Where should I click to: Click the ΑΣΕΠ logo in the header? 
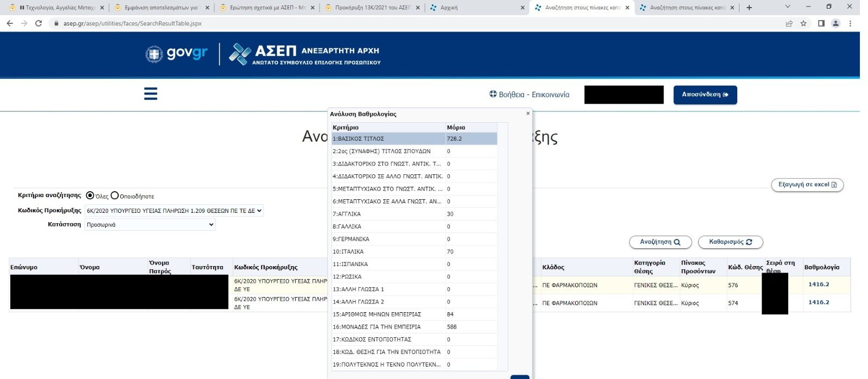click(304, 54)
